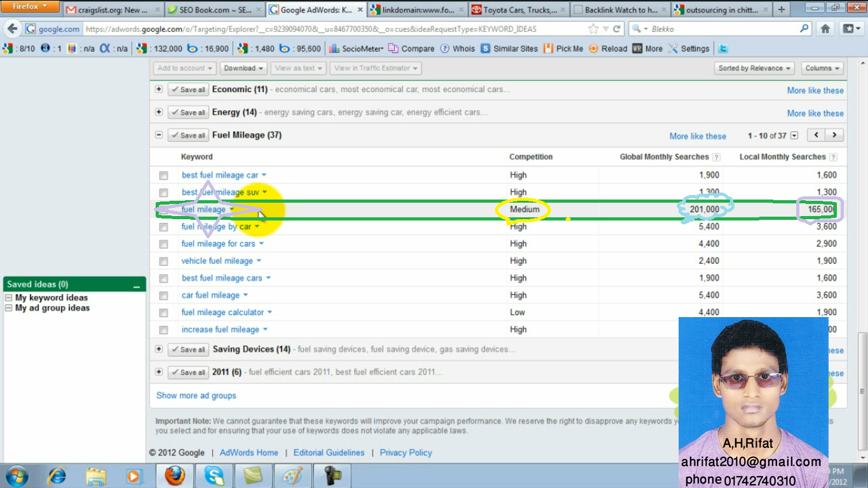
Task: Open the Editorial Guidelines footer link
Action: tap(329, 453)
